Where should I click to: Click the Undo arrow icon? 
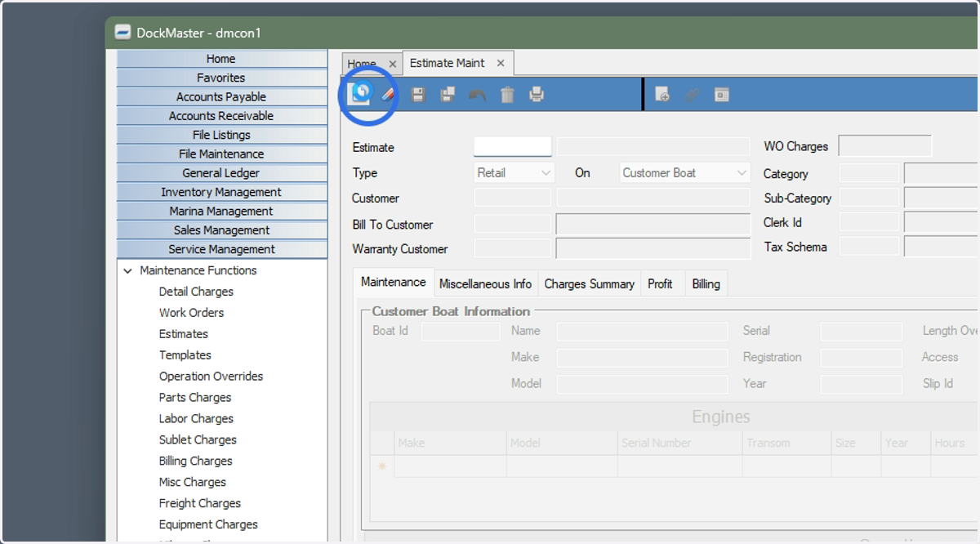coord(477,95)
